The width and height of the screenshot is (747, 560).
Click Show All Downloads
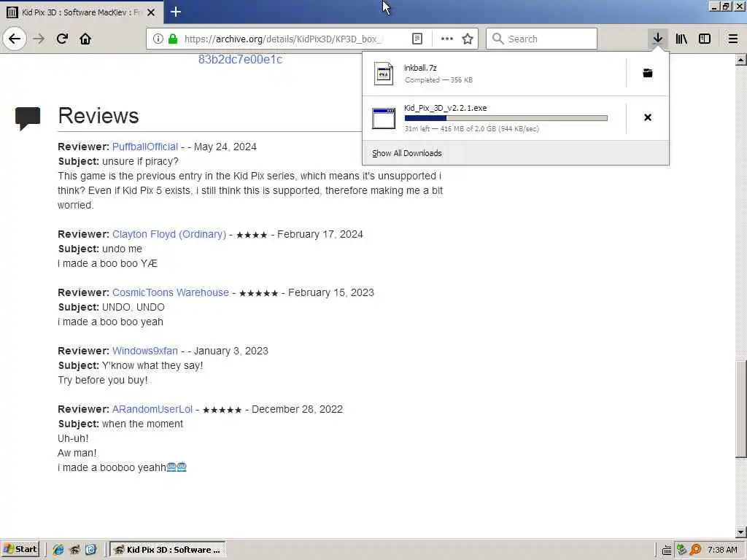[x=407, y=153]
